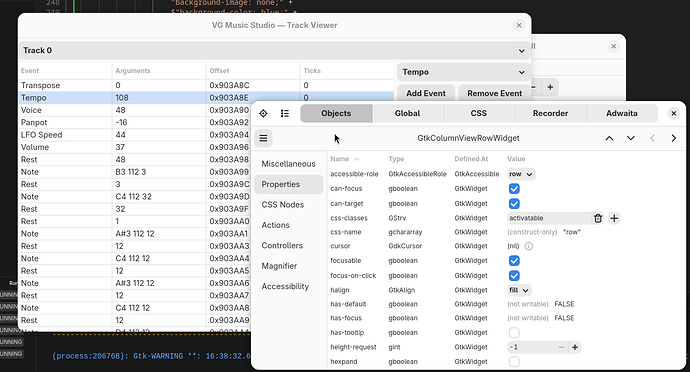This screenshot has height=372, width=690.
Task: Select the LFO Speed event row
Action: click(x=135, y=135)
